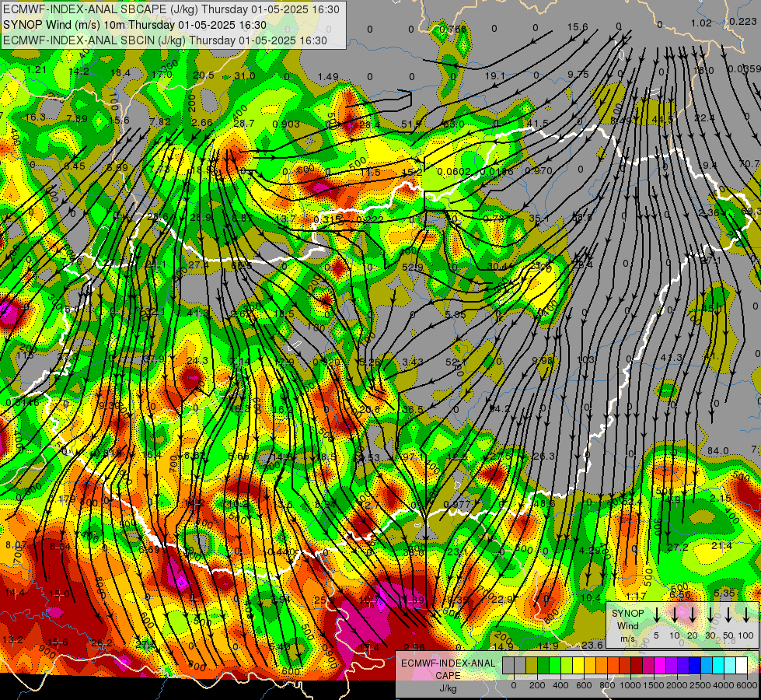Click the 'J/kg' unit label in the legend
The width and height of the screenshot is (761, 700).
448,688
